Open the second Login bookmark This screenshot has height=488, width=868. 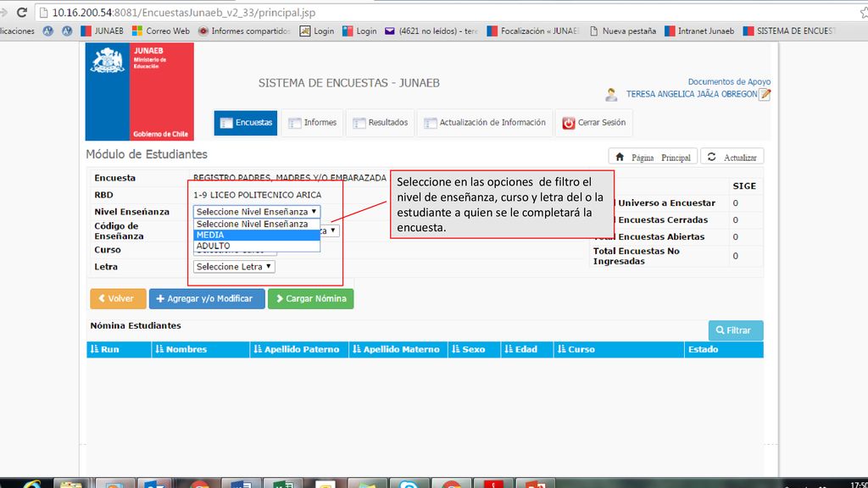click(x=359, y=31)
